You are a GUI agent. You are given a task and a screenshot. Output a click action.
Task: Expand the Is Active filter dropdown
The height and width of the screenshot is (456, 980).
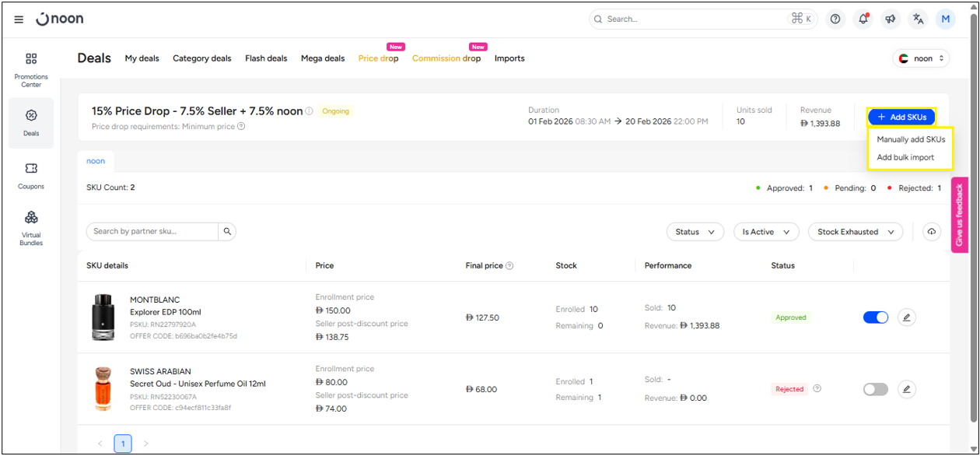point(766,232)
